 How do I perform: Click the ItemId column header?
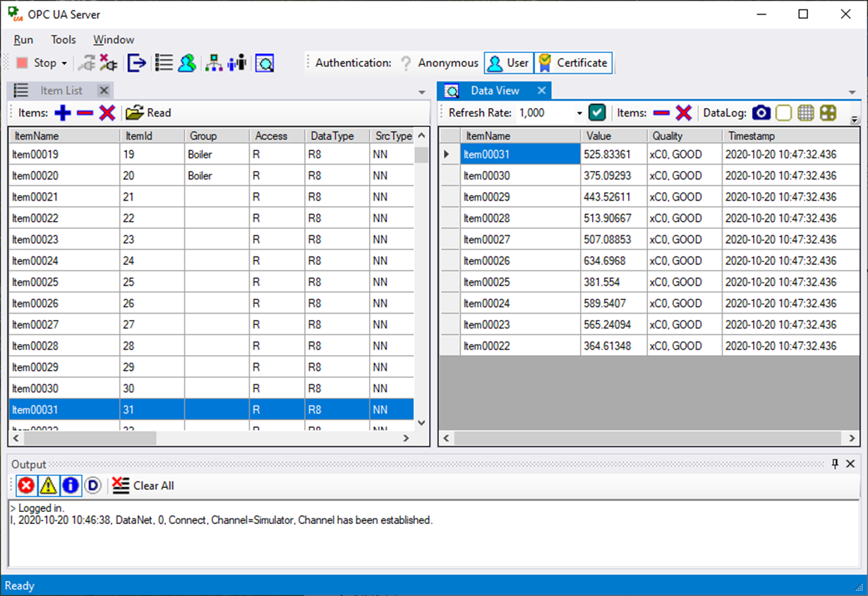point(152,136)
